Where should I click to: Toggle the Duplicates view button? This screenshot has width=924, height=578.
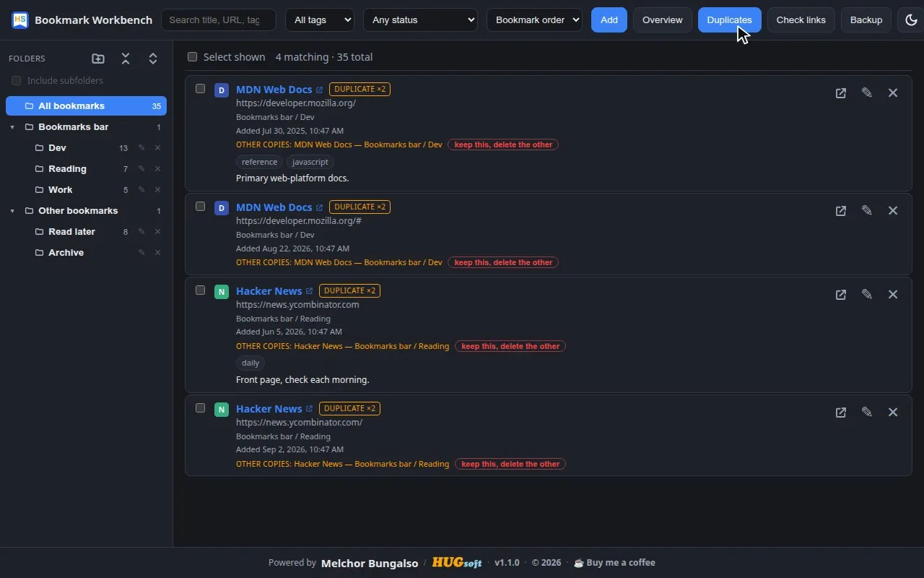point(729,20)
